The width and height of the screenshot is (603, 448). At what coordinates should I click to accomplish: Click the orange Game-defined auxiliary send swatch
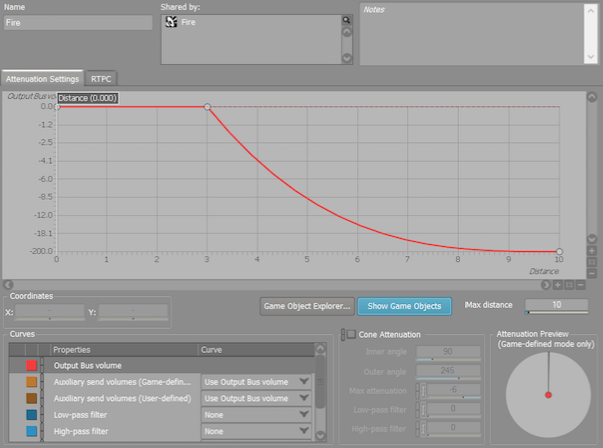[32, 382]
